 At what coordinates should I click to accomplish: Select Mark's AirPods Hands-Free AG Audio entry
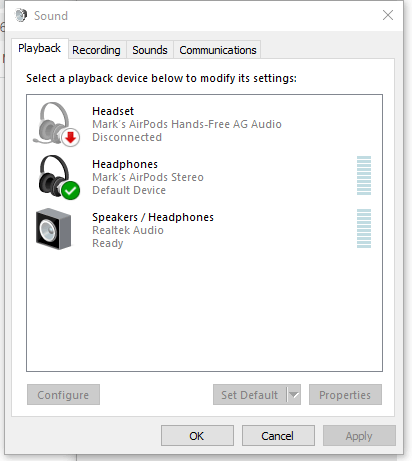187,124
